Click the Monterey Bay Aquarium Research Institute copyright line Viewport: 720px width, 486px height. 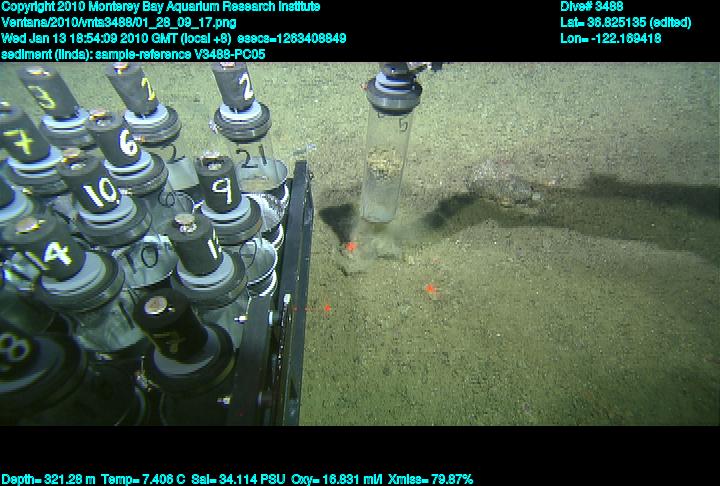pos(161,7)
